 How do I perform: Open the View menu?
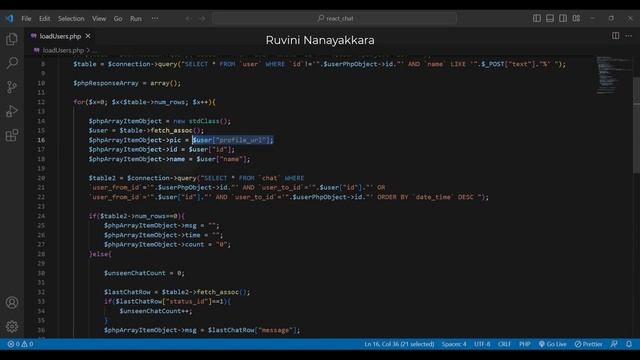click(x=99, y=19)
